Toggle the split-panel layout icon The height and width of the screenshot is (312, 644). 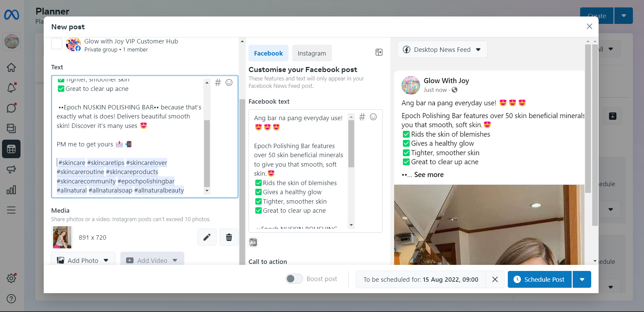(x=379, y=52)
